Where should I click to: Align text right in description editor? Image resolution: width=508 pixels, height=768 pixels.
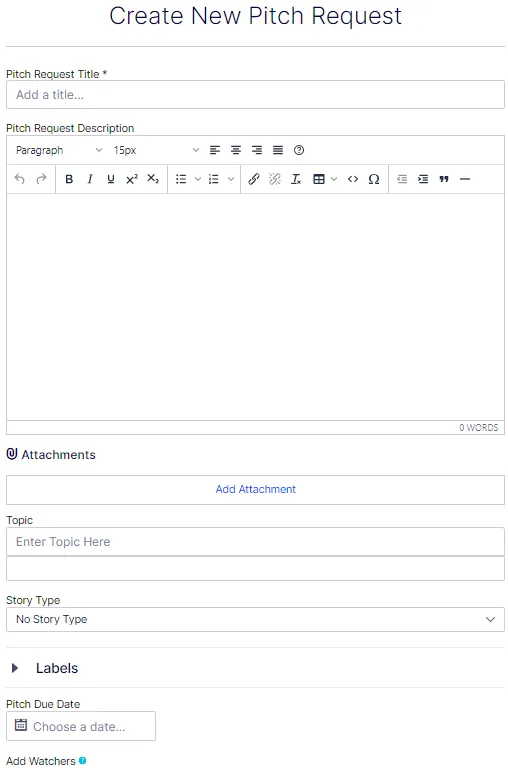click(x=257, y=150)
